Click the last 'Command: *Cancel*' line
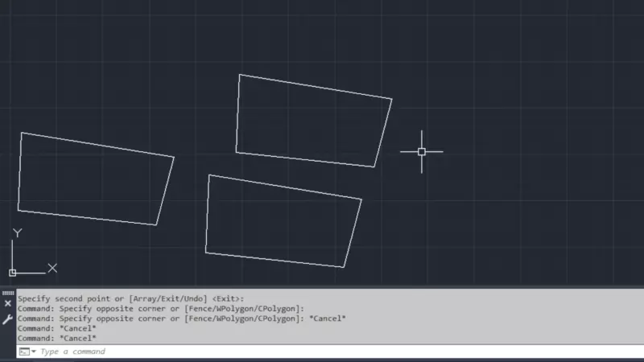Viewport: 644px width, 362px height. pyautogui.click(x=56, y=338)
